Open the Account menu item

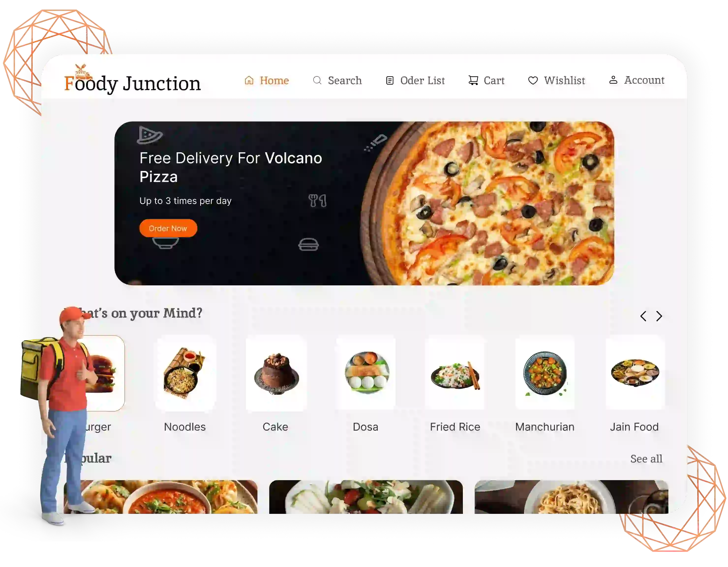[637, 80]
